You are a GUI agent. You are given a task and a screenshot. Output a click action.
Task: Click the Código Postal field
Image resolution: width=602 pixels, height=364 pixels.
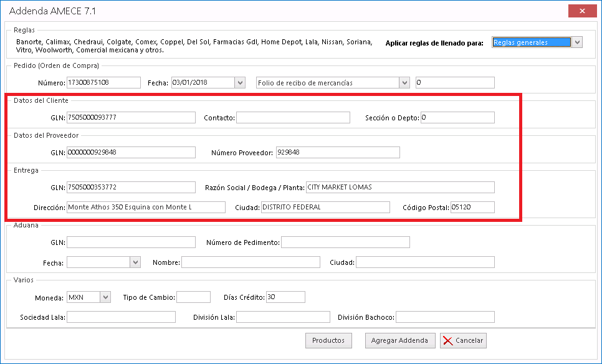pos(472,207)
